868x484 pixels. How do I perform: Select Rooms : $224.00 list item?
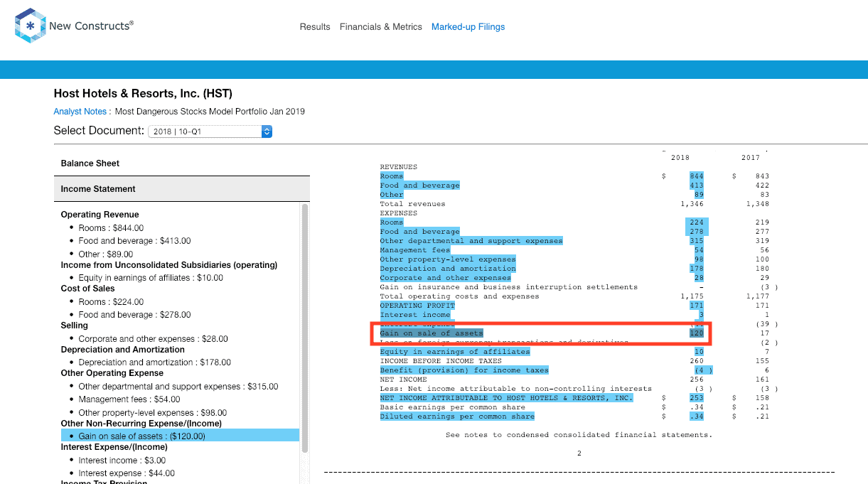click(111, 302)
